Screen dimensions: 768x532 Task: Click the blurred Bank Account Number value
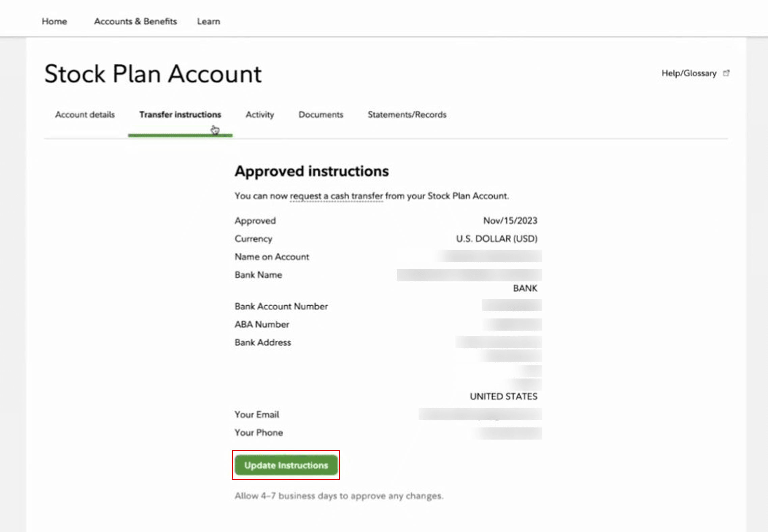pyautogui.click(x=512, y=305)
